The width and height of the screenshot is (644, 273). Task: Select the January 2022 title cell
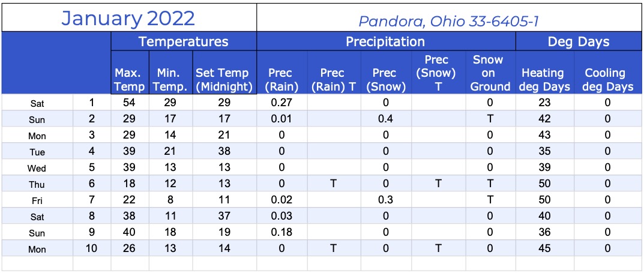tap(129, 17)
